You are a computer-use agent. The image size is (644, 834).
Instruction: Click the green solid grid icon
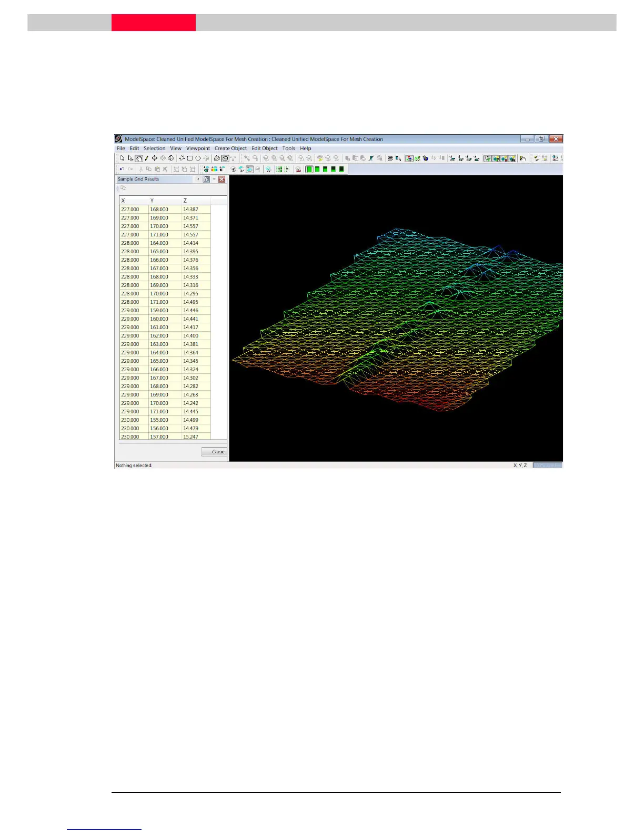pos(279,169)
